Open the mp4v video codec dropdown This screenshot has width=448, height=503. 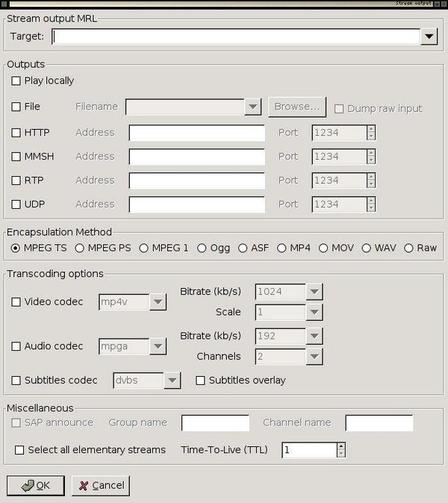coord(158,302)
